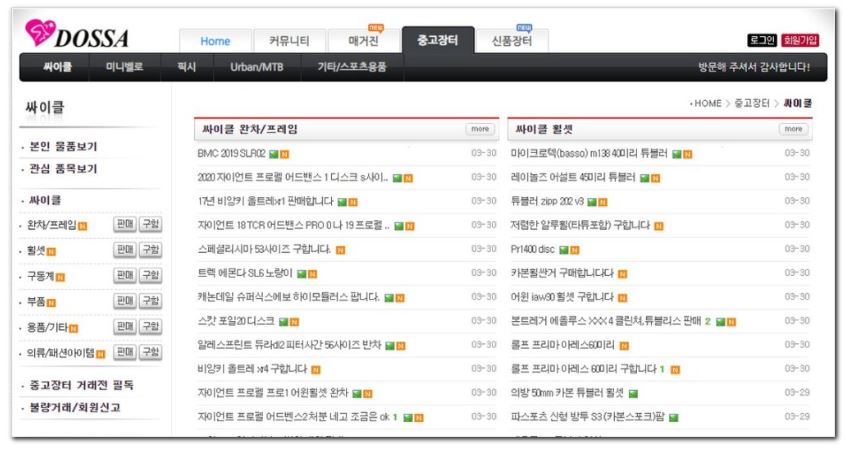Click the image icon beside 의방 50mm 카본 튜블러

(633, 393)
